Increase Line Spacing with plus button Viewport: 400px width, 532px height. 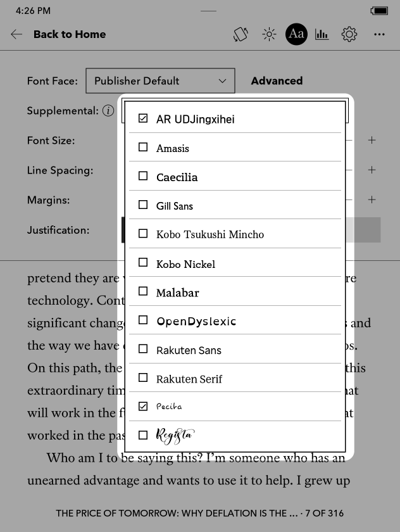372,170
